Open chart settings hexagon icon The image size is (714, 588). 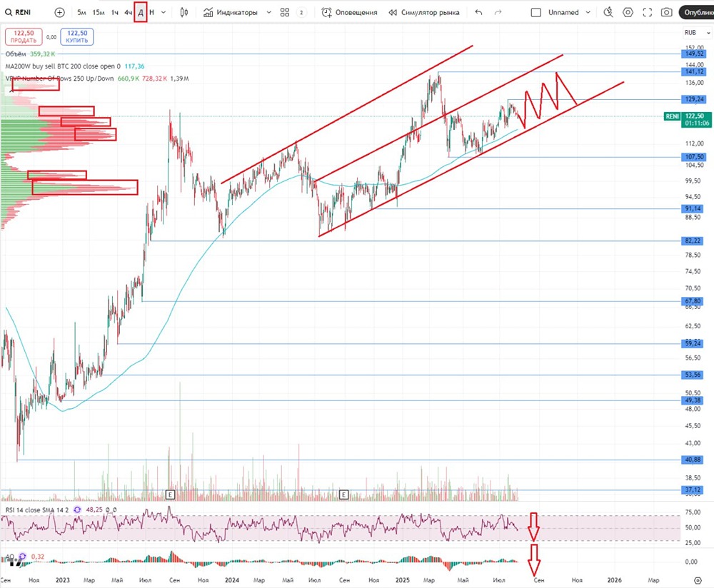(628, 12)
